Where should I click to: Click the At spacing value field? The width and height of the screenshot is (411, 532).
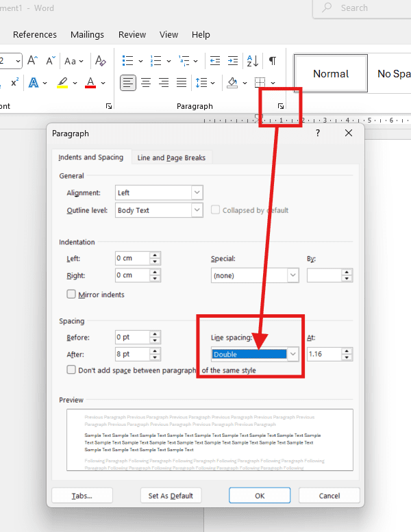(x=324, y=354)
